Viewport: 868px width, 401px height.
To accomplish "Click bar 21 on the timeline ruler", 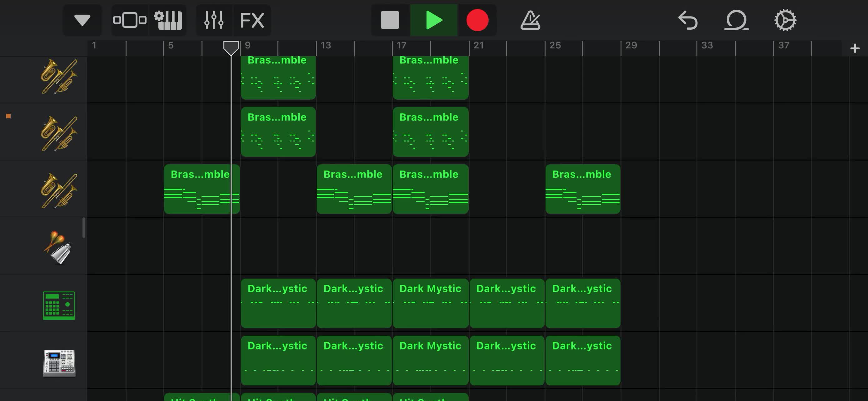I will [x=478, y=46].
